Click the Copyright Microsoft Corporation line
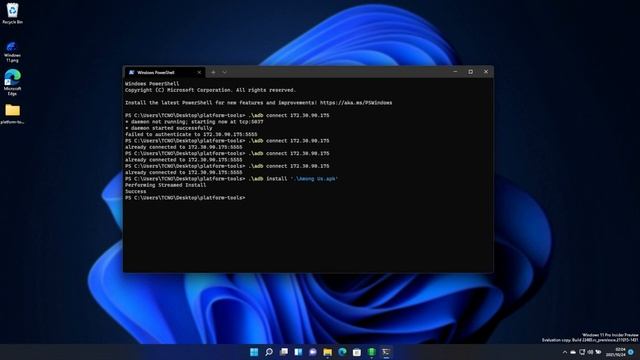 click(210, 90)
